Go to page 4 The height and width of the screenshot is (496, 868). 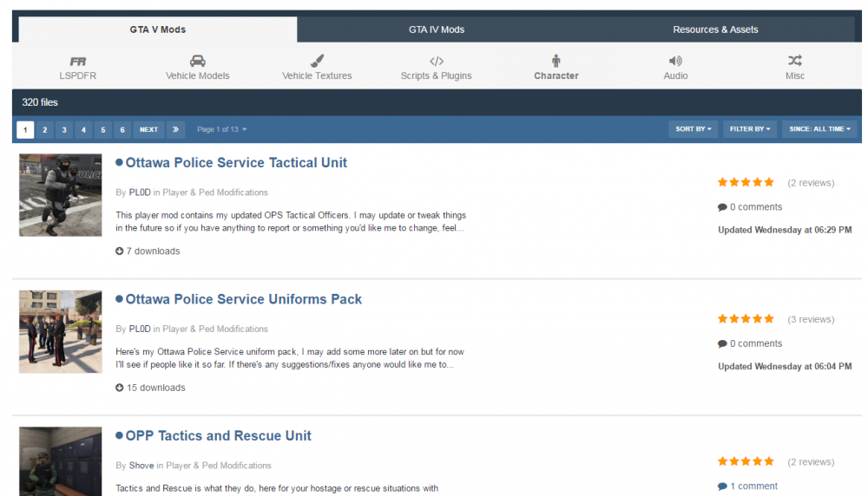83,130
